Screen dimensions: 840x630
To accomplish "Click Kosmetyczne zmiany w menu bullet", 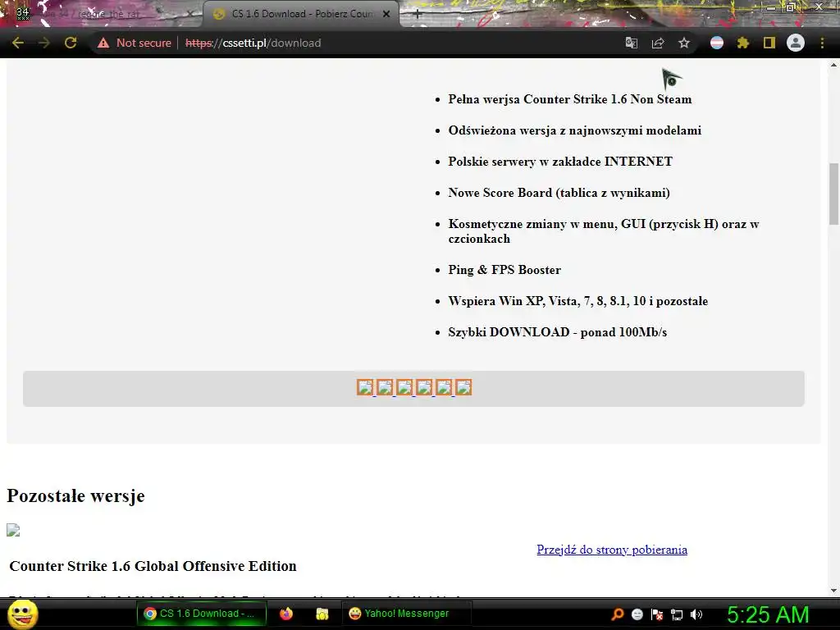I will click(x=604, y=231).
